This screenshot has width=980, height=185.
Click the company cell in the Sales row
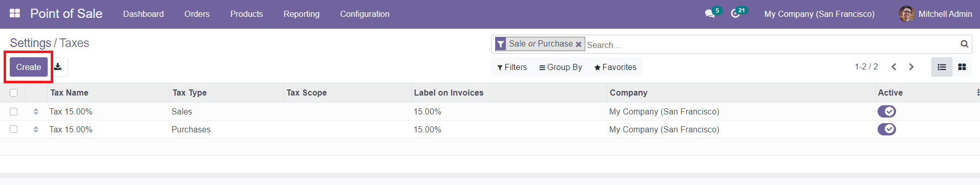point(664,111)
